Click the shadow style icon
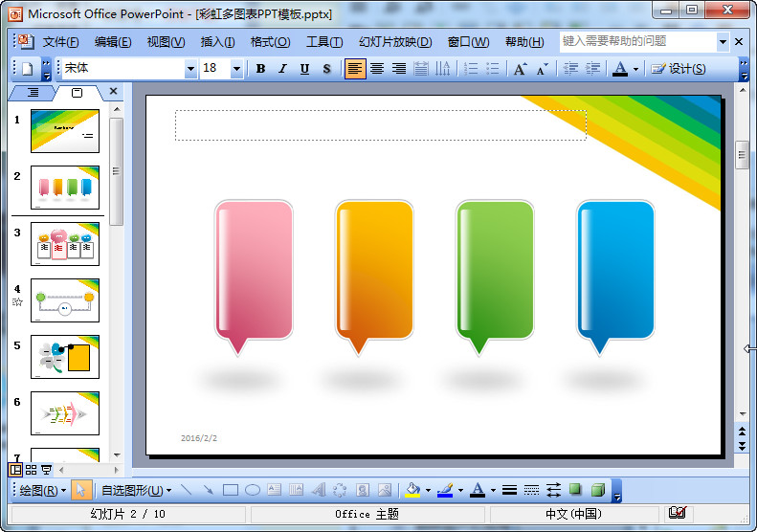 pos(575,490)
